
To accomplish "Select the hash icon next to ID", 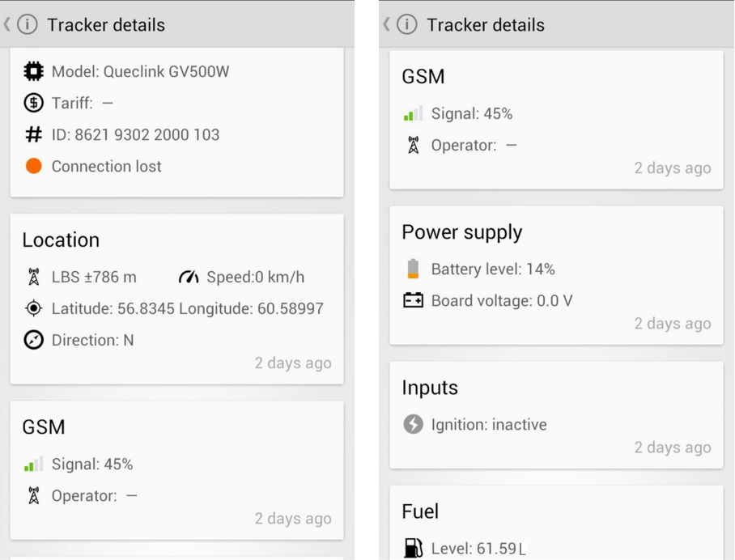I will 33,134.
